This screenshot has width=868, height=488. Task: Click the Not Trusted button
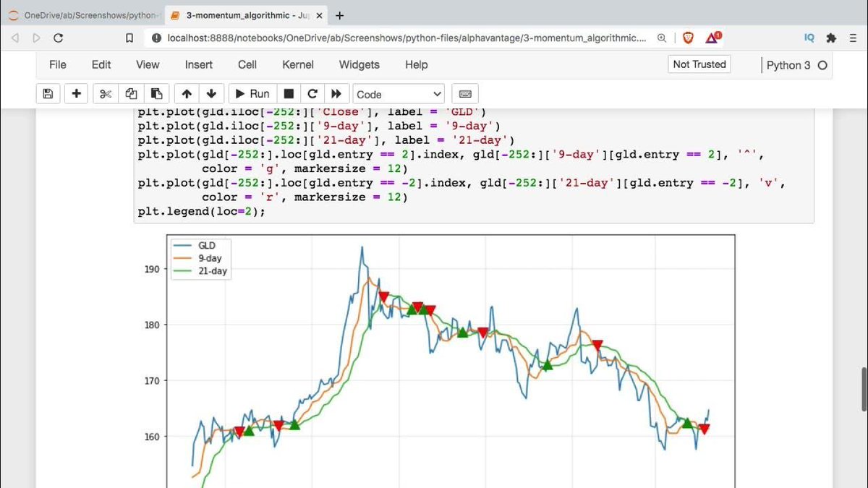(x=699, y=64)
